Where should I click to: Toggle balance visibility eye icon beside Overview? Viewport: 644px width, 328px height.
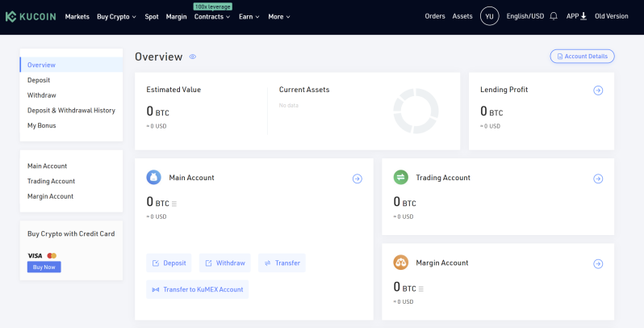pos(193,57)
